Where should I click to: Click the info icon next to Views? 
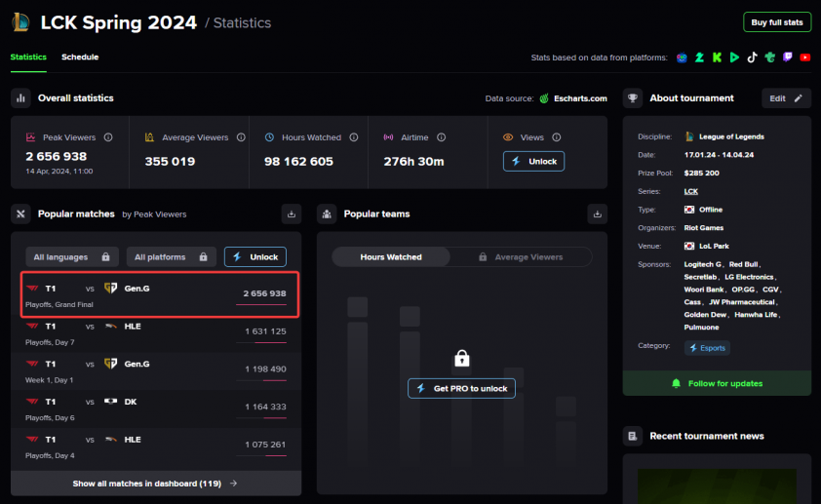click(x=557, y=137)
